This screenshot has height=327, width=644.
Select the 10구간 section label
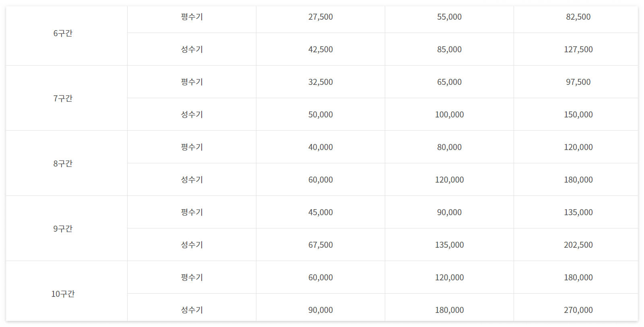point(63,294)
